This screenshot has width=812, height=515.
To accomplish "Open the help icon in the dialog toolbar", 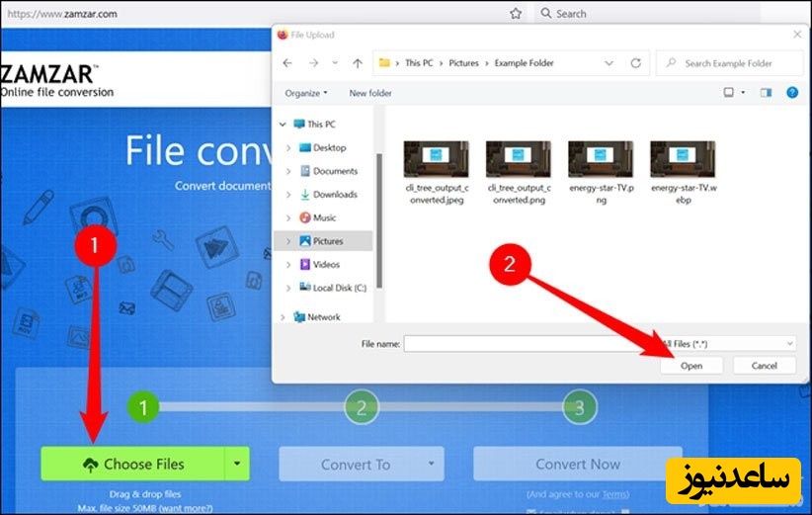I will [x=791, y=93].
